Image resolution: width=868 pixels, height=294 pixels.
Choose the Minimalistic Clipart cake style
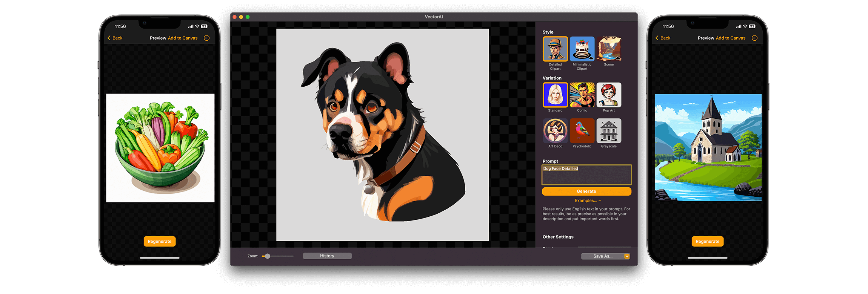[582, 49]
